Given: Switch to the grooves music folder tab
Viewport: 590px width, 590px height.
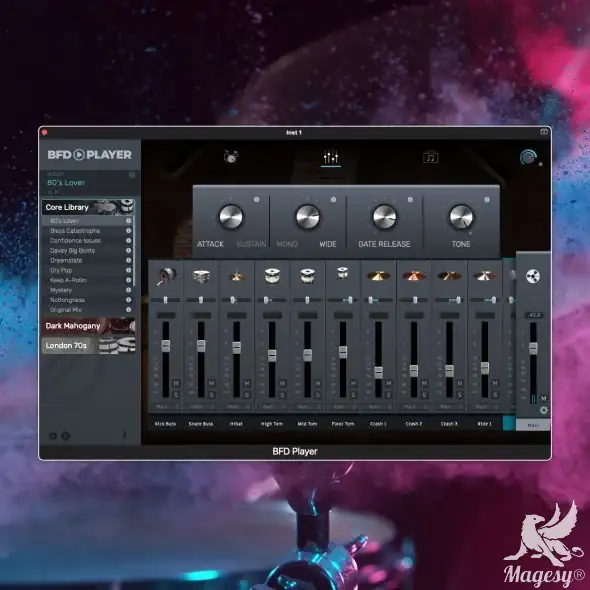Looking at the screenshot, I should [430, 157].
